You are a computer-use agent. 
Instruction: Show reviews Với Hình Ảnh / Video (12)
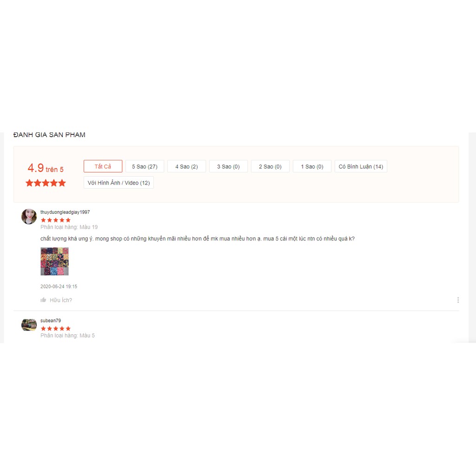click(119, 183)
